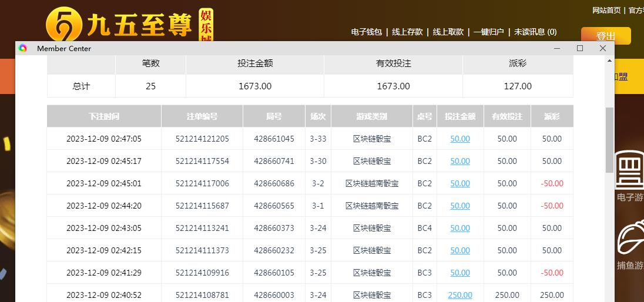644x302 pixels.
Task: Select order number 521214108781
Action: [202, 295]
